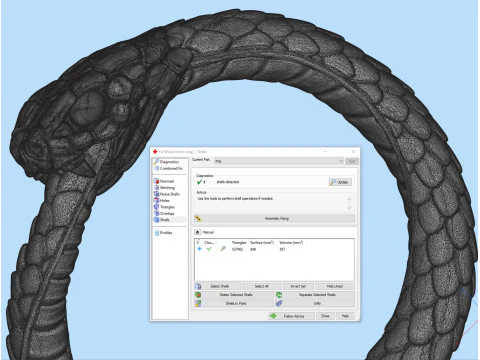This screenshot has width=480, height=360.
Task: Select Noise Shells in the sidebar
Action: [x=168, y=194]
